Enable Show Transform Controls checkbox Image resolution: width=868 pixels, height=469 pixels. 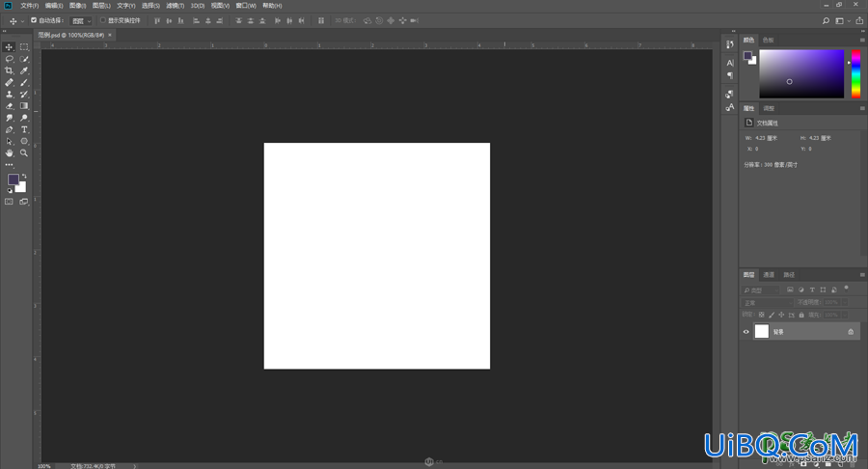(x=103, y=20)
